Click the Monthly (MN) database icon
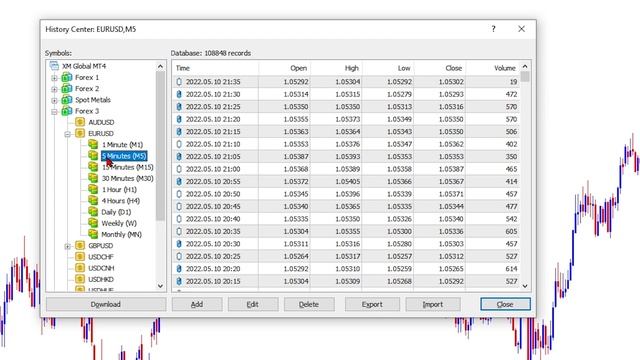 pos(93,234)
